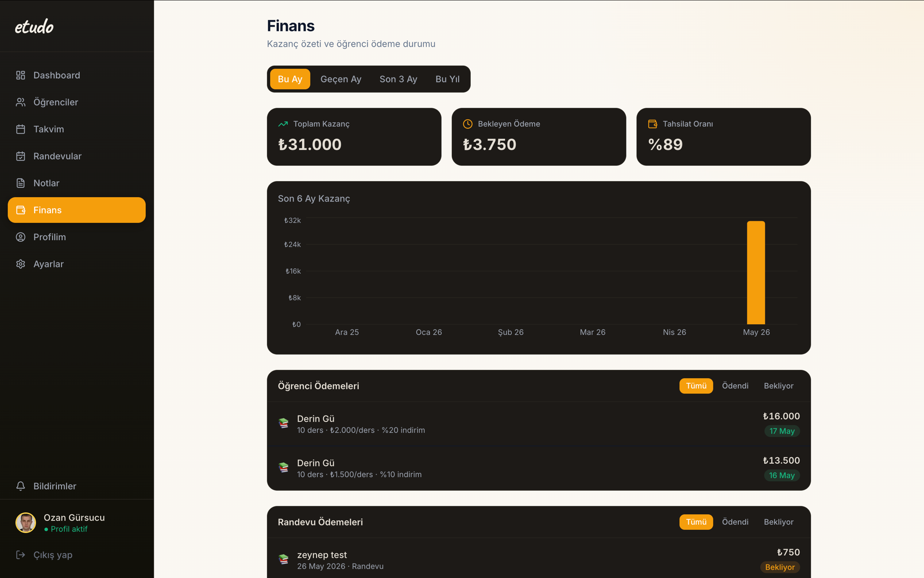Open the Notlar document icon

20,183
